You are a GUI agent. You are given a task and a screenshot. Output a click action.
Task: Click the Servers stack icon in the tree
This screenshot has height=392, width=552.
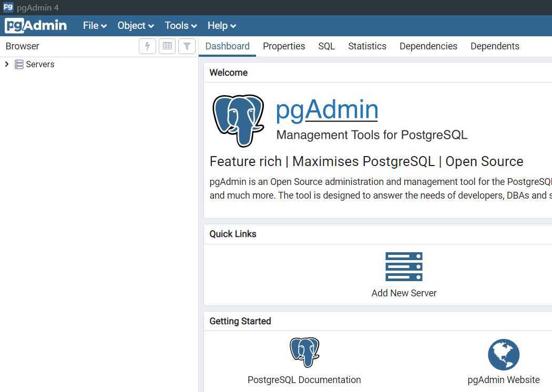click(x=18, y=65)
